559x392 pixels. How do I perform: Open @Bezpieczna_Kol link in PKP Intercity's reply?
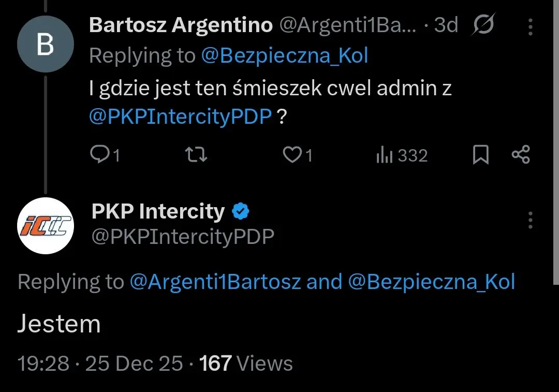click(x=431, y=282)
